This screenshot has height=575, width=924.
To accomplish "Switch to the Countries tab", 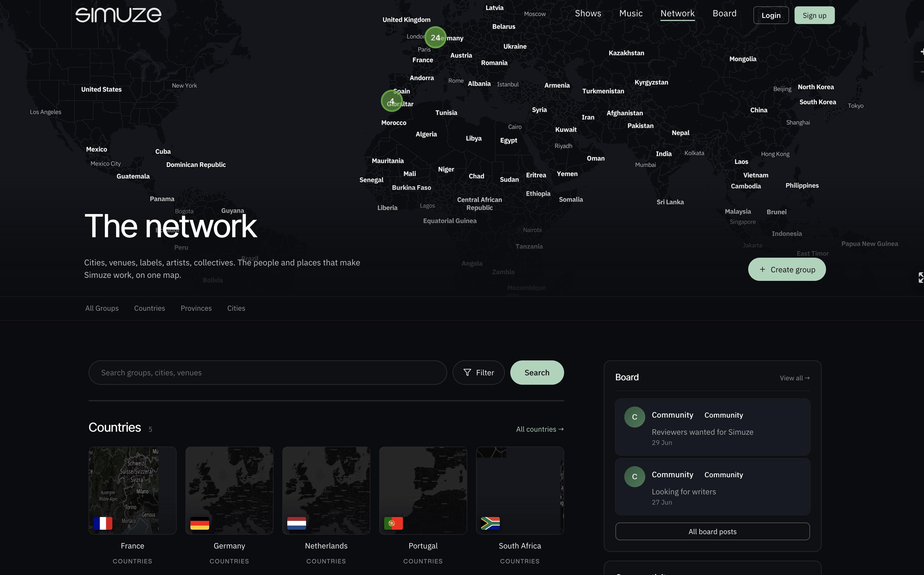I will (150, 308).
